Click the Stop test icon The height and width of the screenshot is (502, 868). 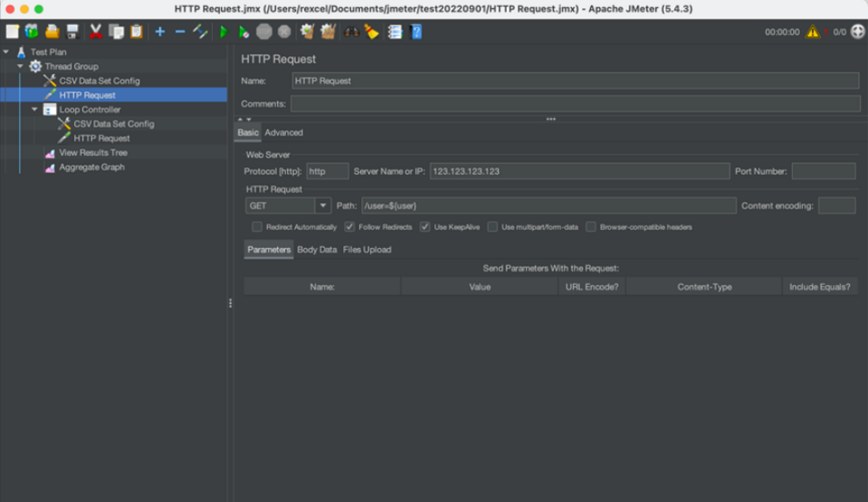tap(264, 32)
